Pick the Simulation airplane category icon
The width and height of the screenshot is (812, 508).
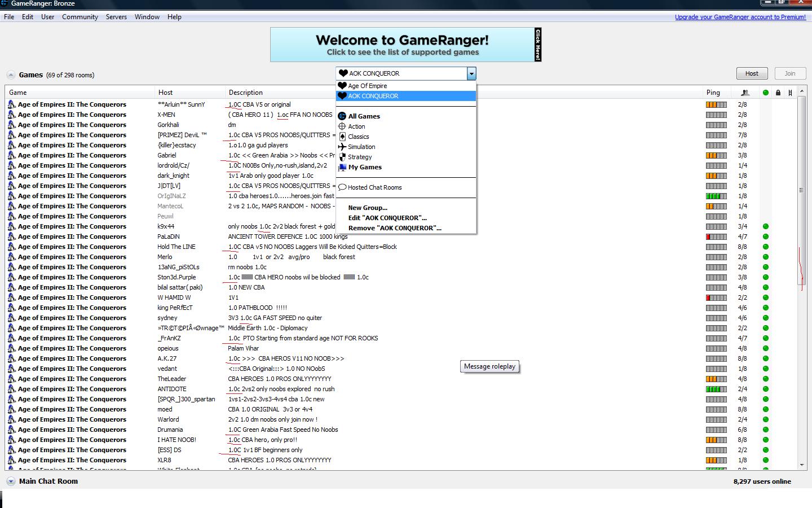tap(342, 147)
